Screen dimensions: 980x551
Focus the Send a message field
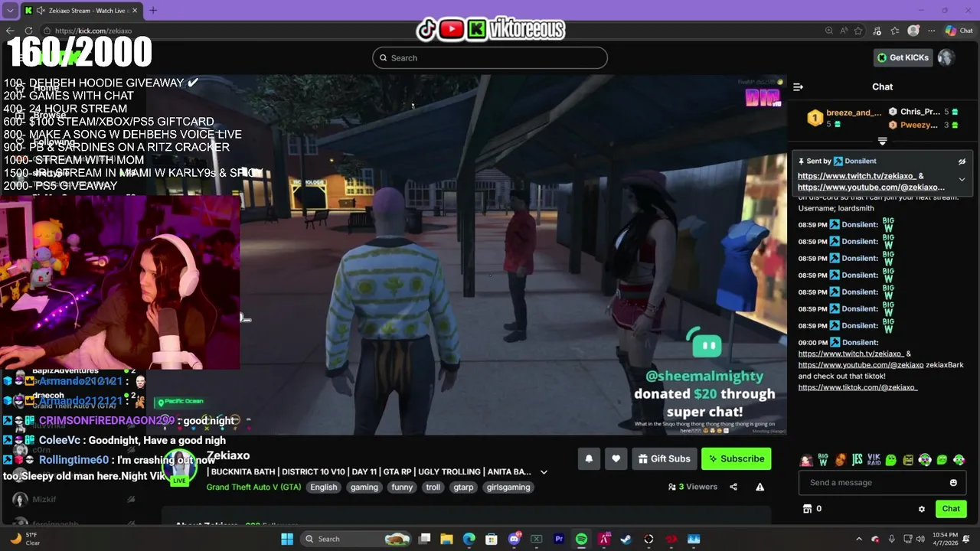883,483
